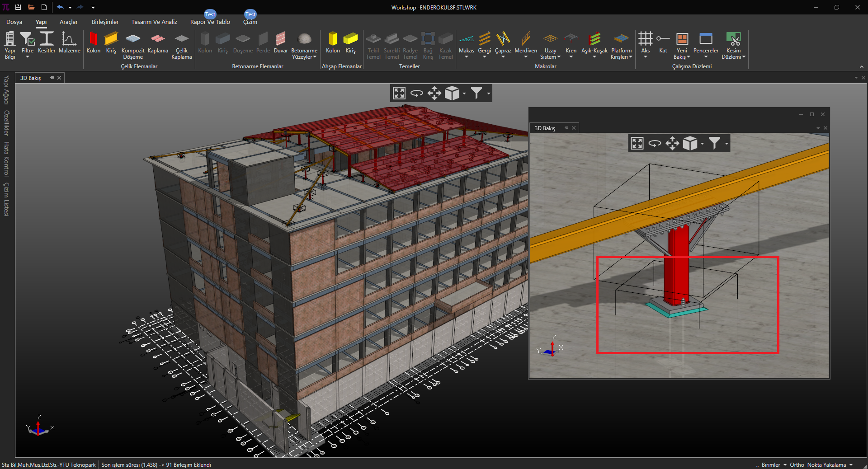
Task: Open the Yapı Ağacı side panel
Action: coord(6,90)
